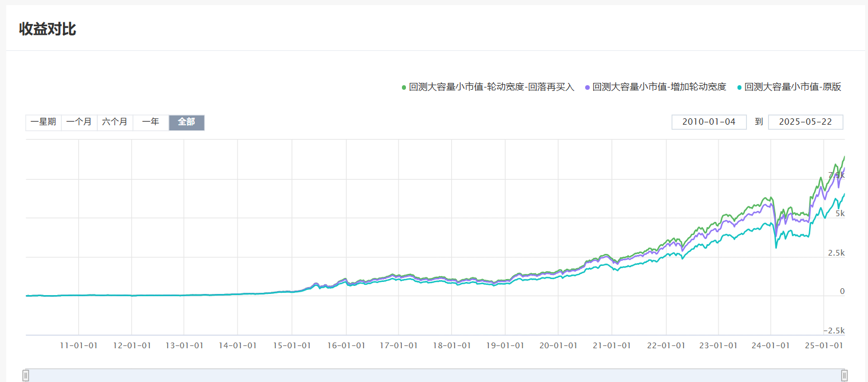Toggle 回测大容量小市值-轮动宽度-回落再买入 series label

[491, 87]
